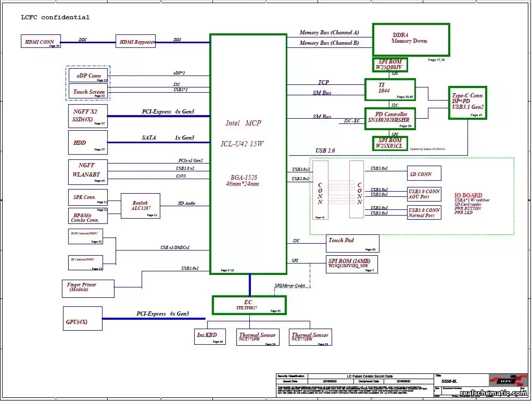Image resolution: width=532 pixels, height=401 pixels.
Task: Click the SPI ROM W25Q80JV block
Action: (390, 65)
